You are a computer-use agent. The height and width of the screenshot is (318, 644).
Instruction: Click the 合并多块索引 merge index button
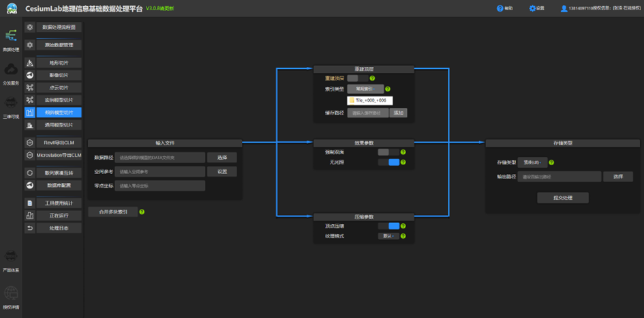(113, 212)
